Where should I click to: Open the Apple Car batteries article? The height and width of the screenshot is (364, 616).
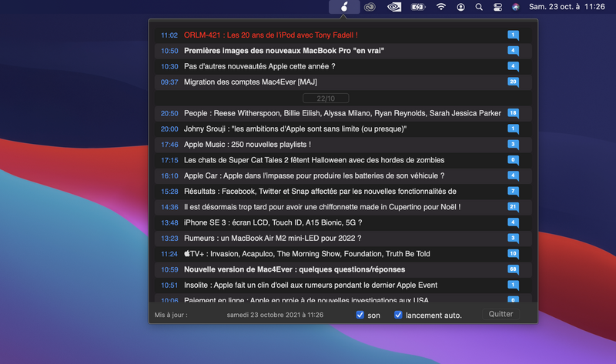[314, 175]
